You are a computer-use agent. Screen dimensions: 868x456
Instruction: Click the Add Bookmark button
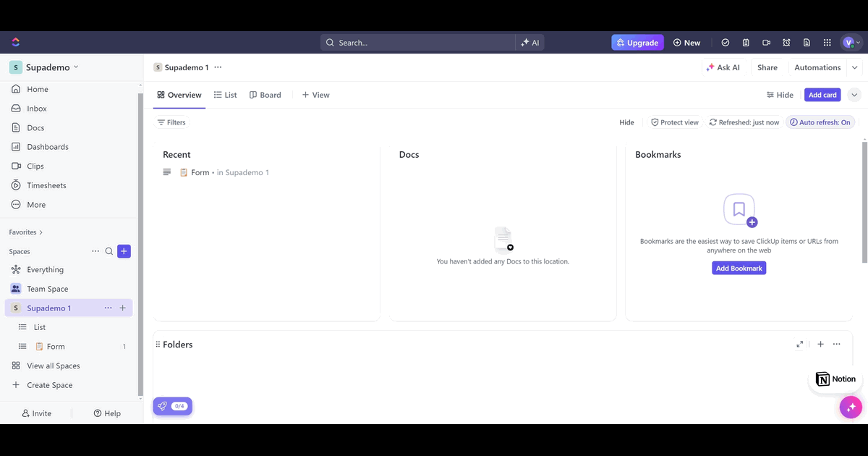click(x=739, y=268)
